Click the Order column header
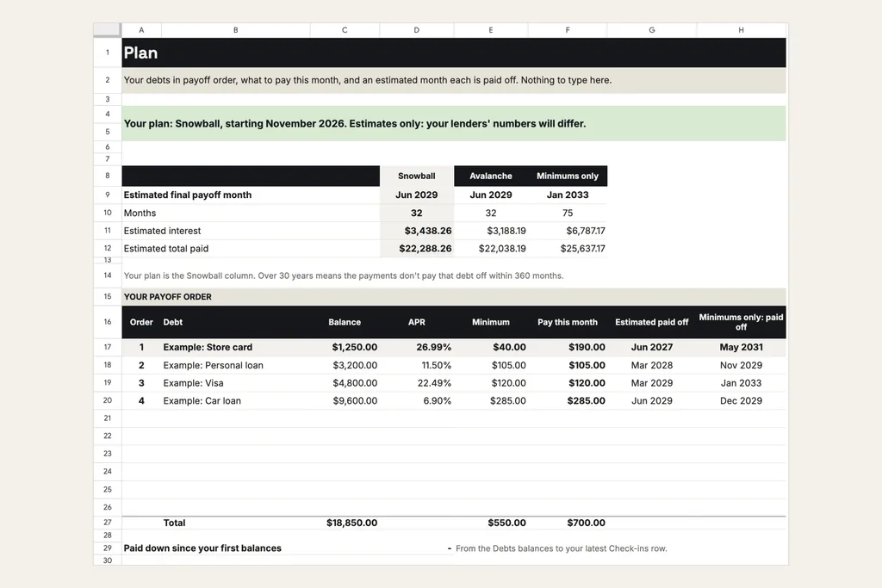The height and width of the screenshot is (588, 882). [x=141, y=322]
